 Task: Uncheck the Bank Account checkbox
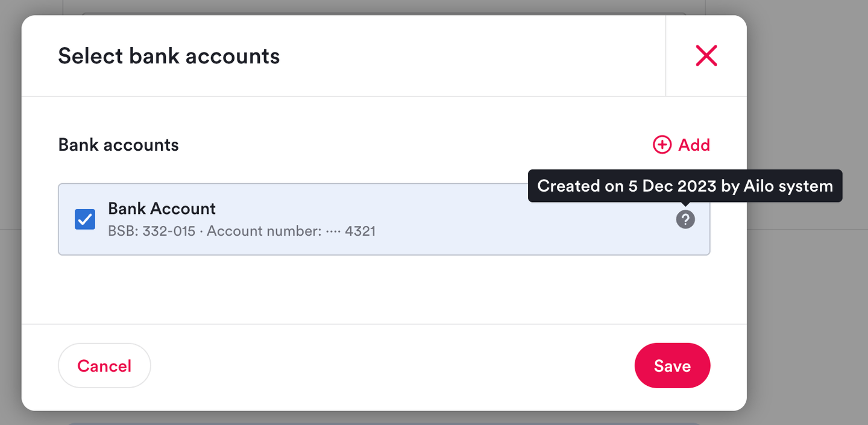85,219
